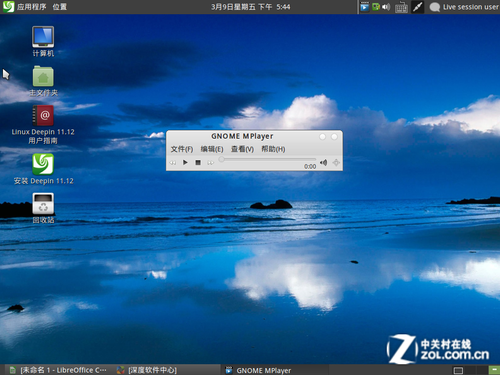Image resolution: width=500 pixels, height=375 pixels.
Task: Click the fast forward button in MPlayer
Action: (x=210, y=163)
